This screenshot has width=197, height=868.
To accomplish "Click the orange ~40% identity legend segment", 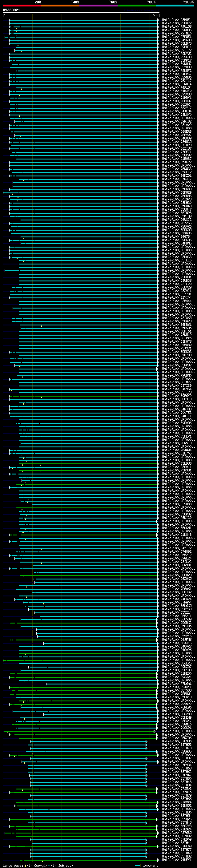I will pyautogui.click(x=60, y=6).
